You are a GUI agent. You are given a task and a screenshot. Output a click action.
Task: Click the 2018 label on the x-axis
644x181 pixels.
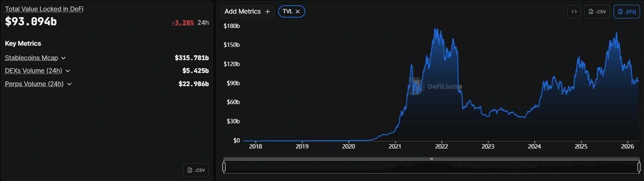(x=256, y=147)
